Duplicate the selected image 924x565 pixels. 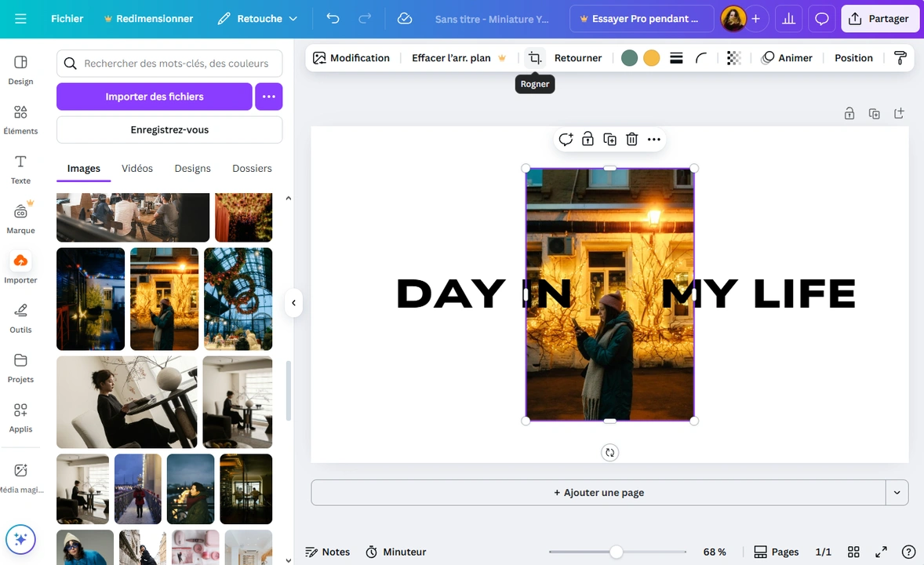coord(609,139)
